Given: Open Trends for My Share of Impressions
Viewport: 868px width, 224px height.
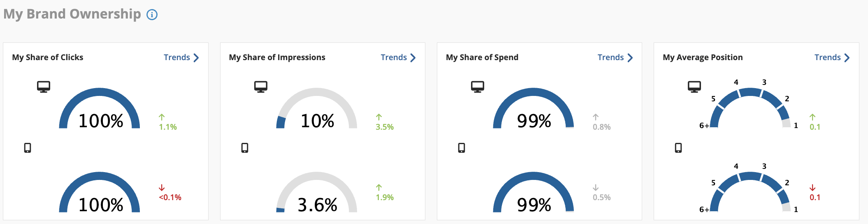Looking at the screenshot, I should click(394, 57).
